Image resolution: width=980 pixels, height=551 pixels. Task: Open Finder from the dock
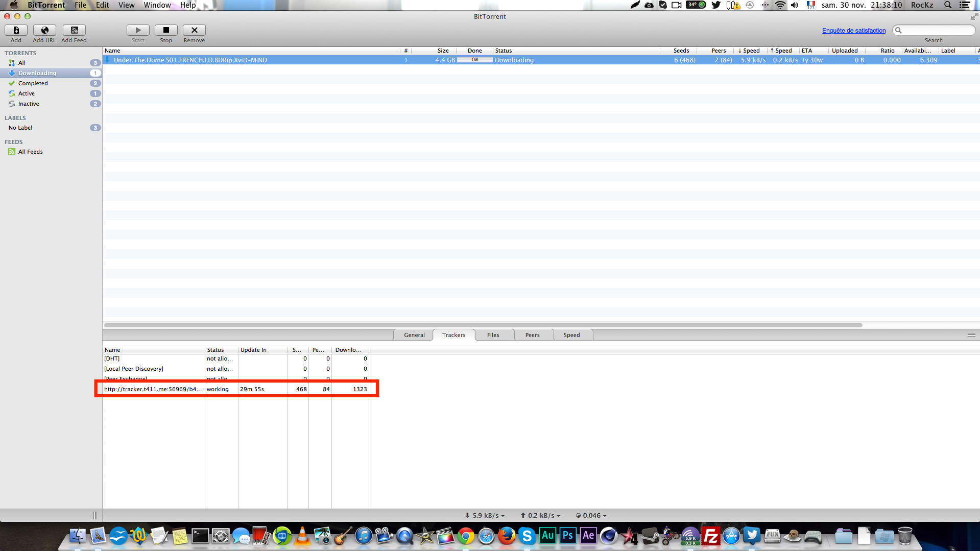click(x=77, y=536)
